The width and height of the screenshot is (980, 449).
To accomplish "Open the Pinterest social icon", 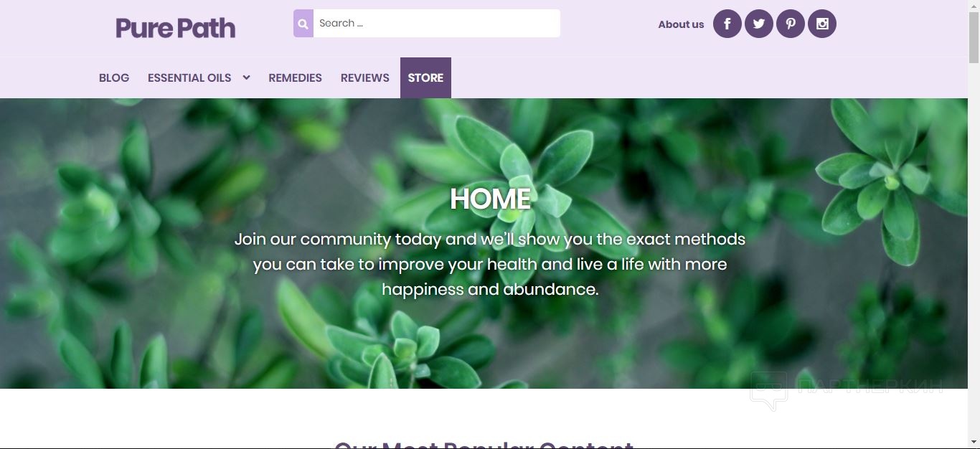I will [x=791, y=24].
